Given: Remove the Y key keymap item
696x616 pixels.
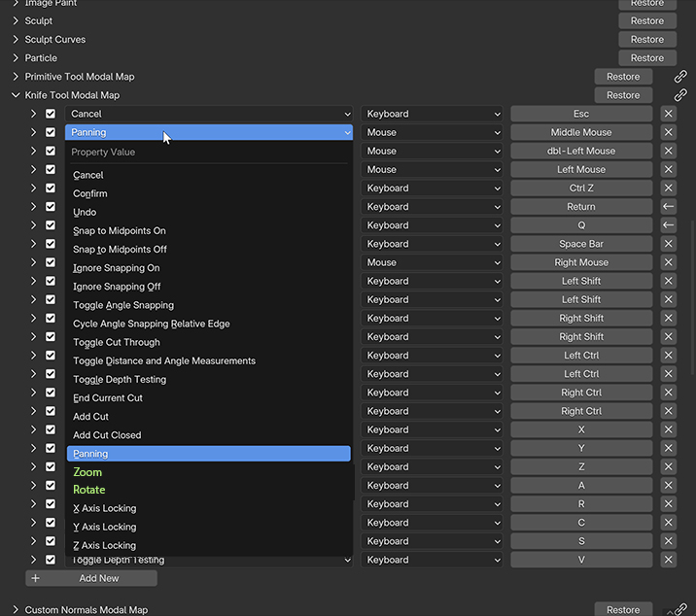Looking at the screenshot, I should pyautogui.click(x=668, y=449).
